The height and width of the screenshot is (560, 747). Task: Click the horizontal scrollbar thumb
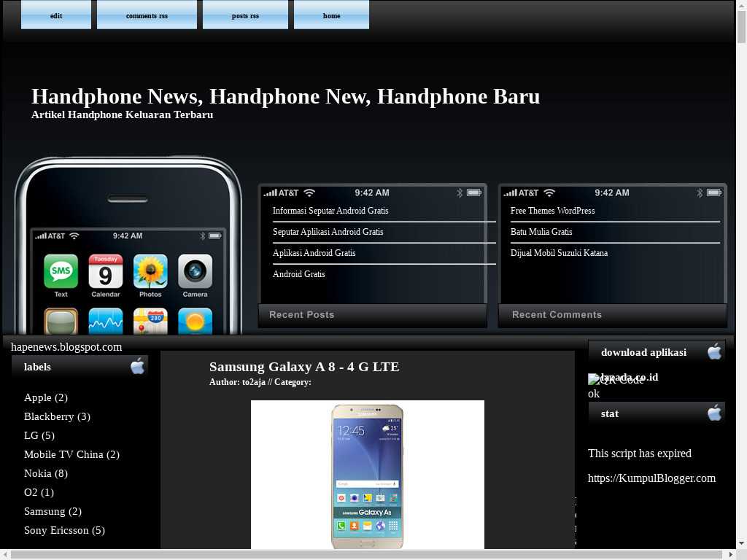(367, 555)
